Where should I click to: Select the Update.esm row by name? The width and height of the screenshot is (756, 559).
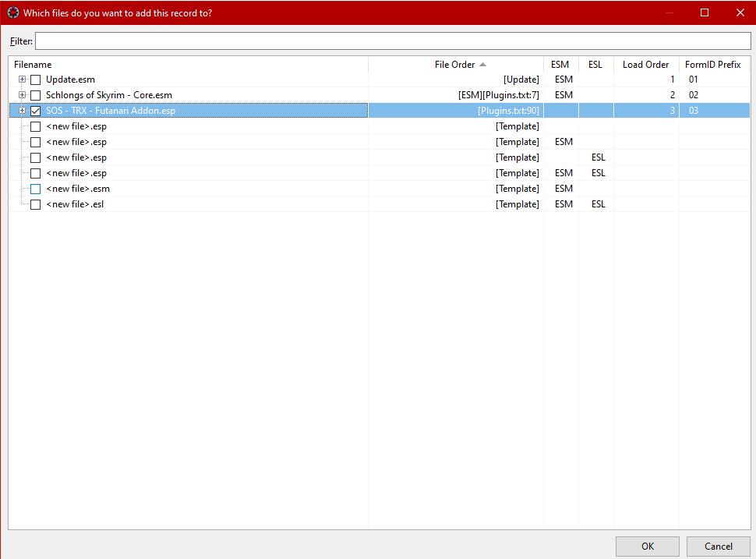point(70,80)
